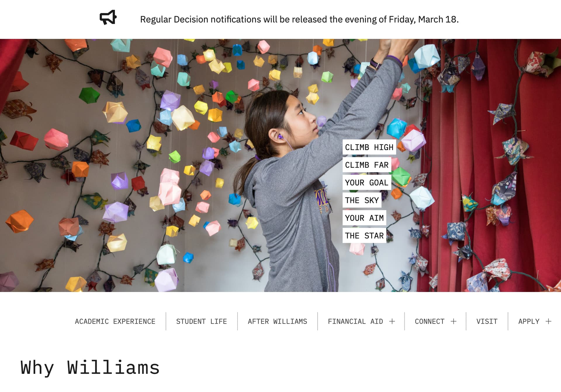Open the Student Life menu item
Screen dimensions: 561x392
tap(201, 321)
